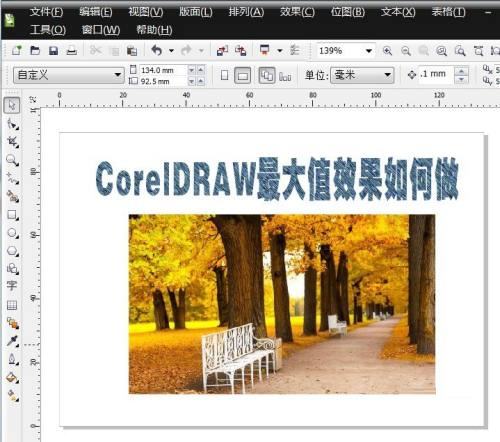Zoom to page icon
This screenshot has width=500, height=442.
(460, 51)
